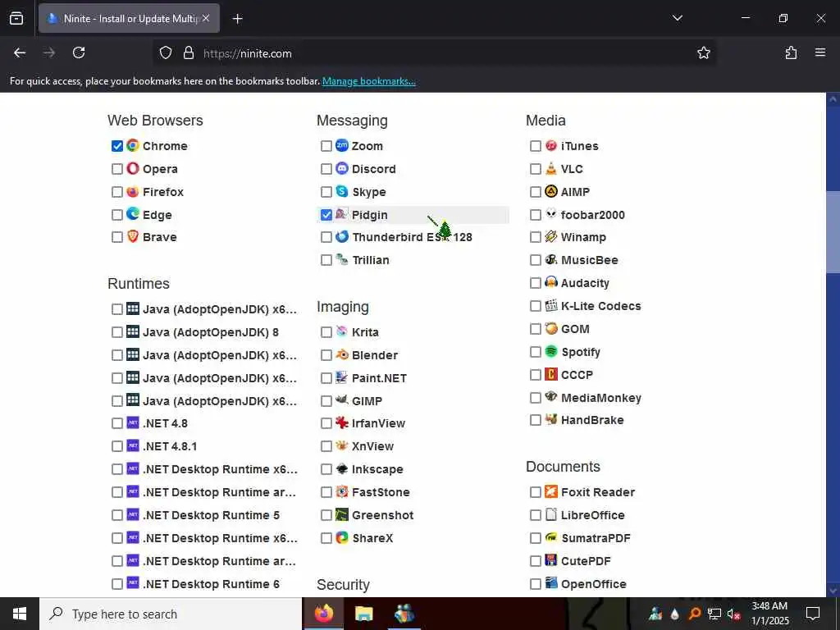This screenshot has width=840, height=630.
Task: Click the Zoom app icon
Action: tap(342, 145)
